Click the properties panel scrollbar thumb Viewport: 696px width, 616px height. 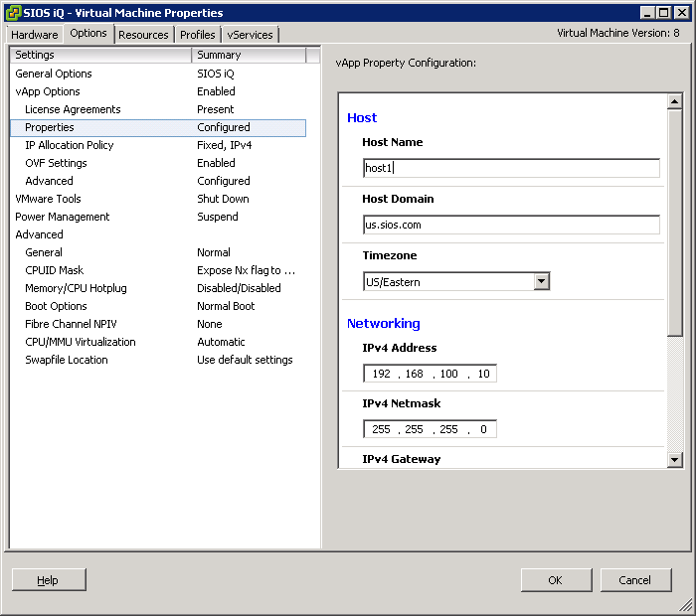click(x=675, y=223)
